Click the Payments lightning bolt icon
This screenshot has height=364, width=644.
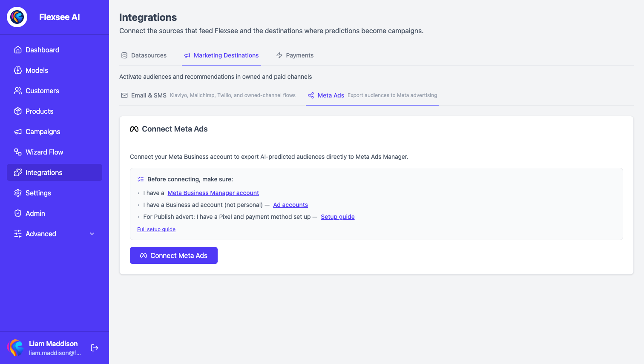279,55
